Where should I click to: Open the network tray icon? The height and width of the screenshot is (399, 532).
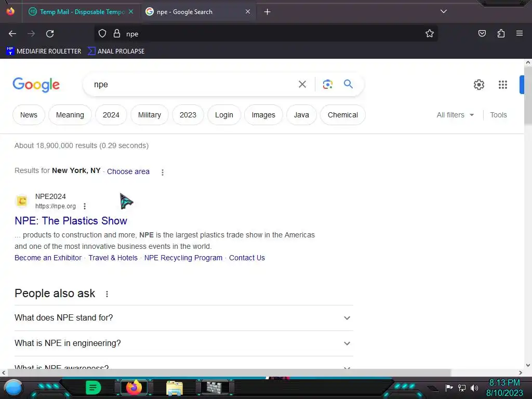461,388
